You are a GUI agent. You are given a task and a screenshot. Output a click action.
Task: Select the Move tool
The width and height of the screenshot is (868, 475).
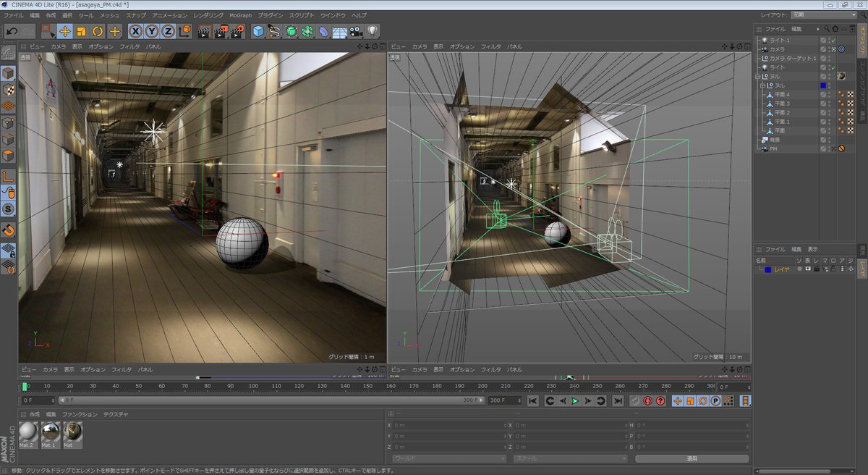point(64,31)
